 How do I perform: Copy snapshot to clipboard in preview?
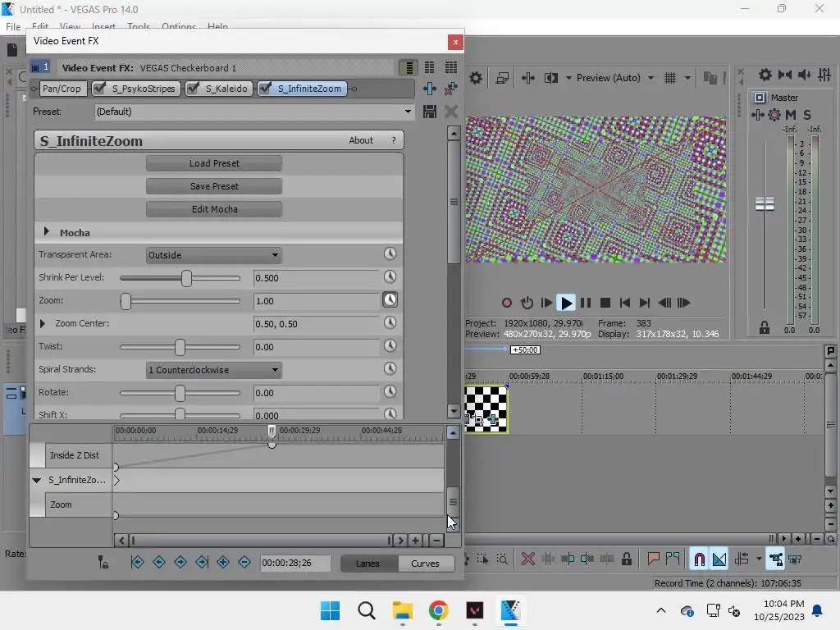(x=710, y=78)
